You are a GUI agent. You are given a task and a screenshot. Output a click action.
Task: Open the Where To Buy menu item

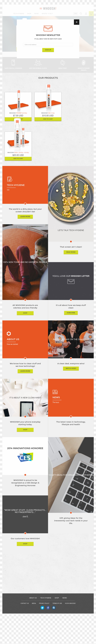click(x=47, y=13)
